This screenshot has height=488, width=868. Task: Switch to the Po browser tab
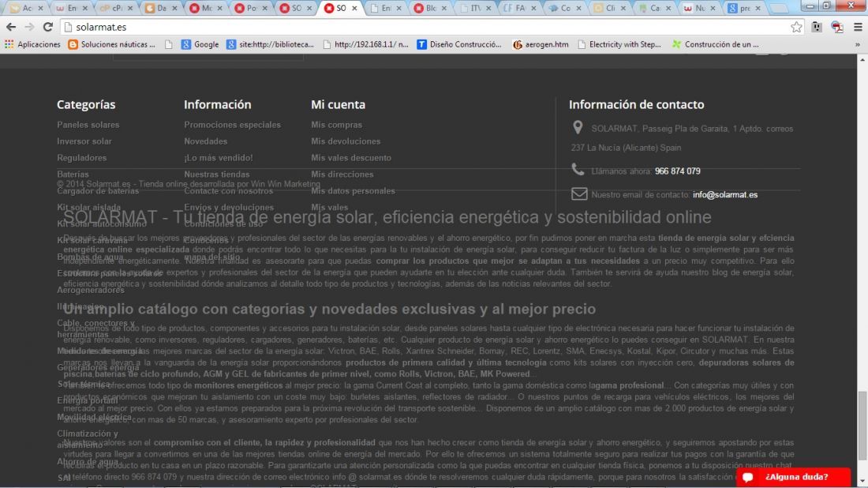coord(251,9)
